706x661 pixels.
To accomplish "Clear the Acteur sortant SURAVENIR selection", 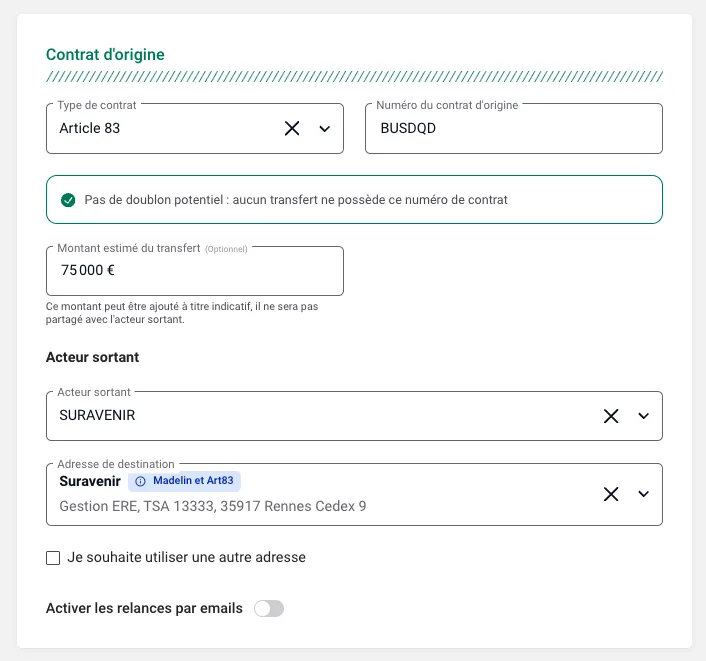I will point(611,416).
